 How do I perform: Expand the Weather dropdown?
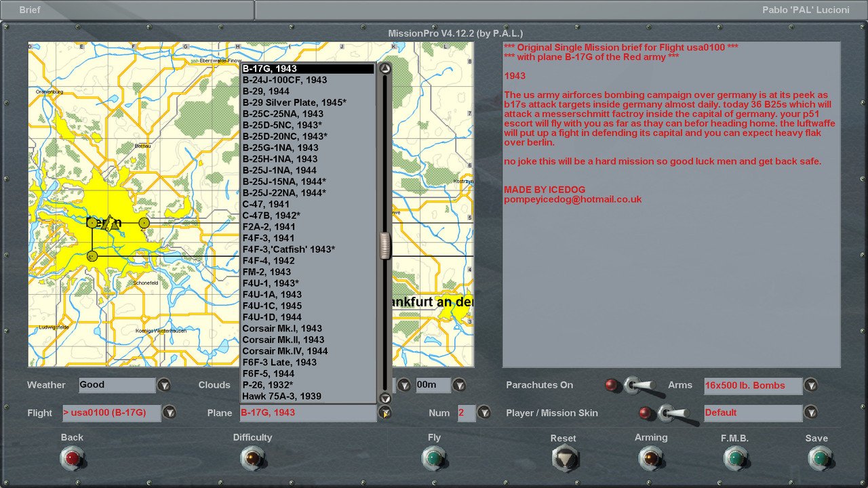[x=164, y=386]
